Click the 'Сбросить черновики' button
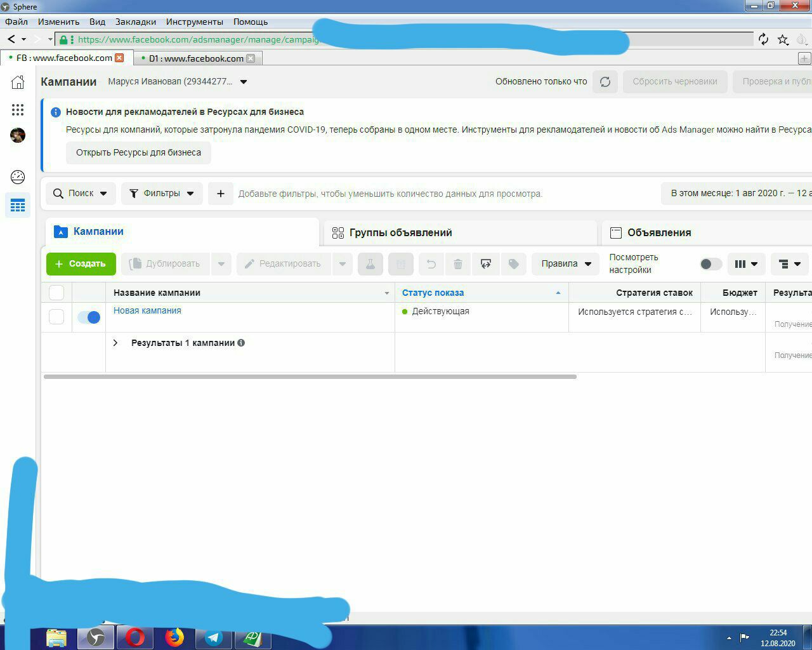812x650 pixels. coord(675,81)
